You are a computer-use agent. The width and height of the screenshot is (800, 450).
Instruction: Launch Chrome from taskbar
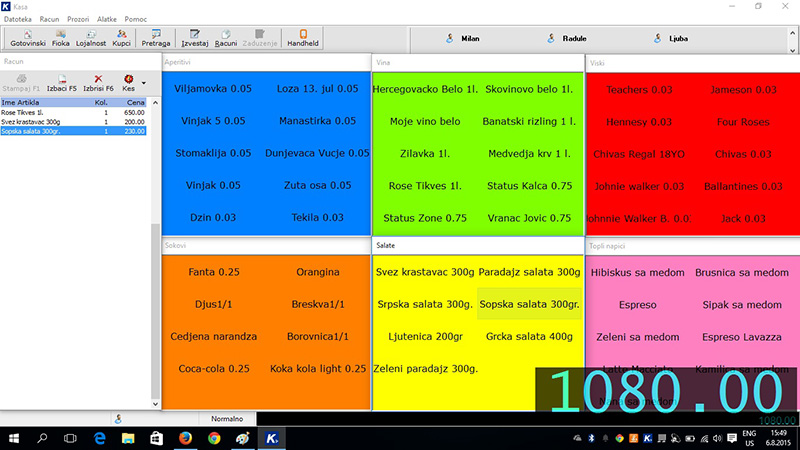214,438
